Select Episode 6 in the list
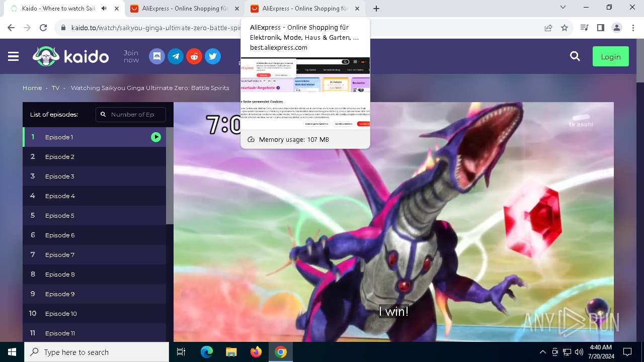This screenshot has width=644, height=362. click(x=94, y=235)
